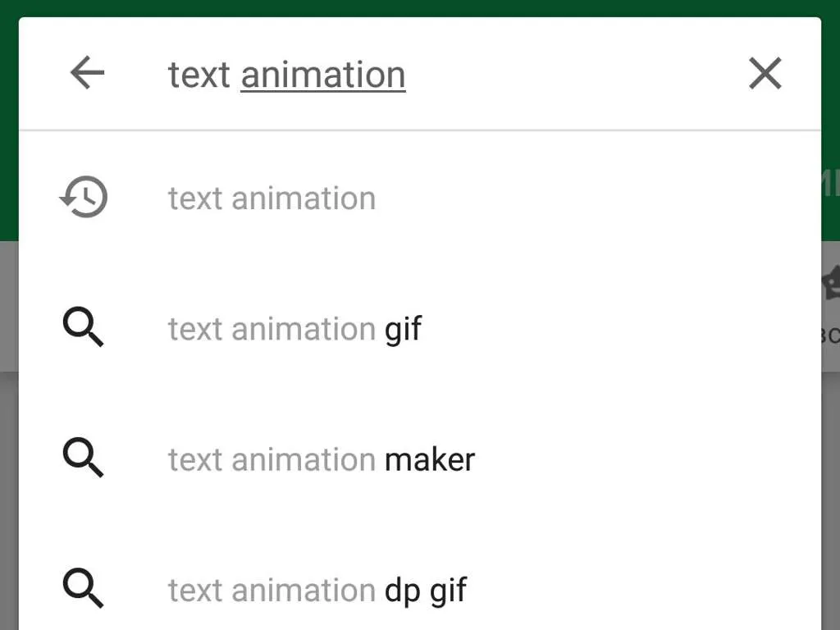
Task: Tap bold words dp gif in last suggestion
Action: (x=426, y=591)
